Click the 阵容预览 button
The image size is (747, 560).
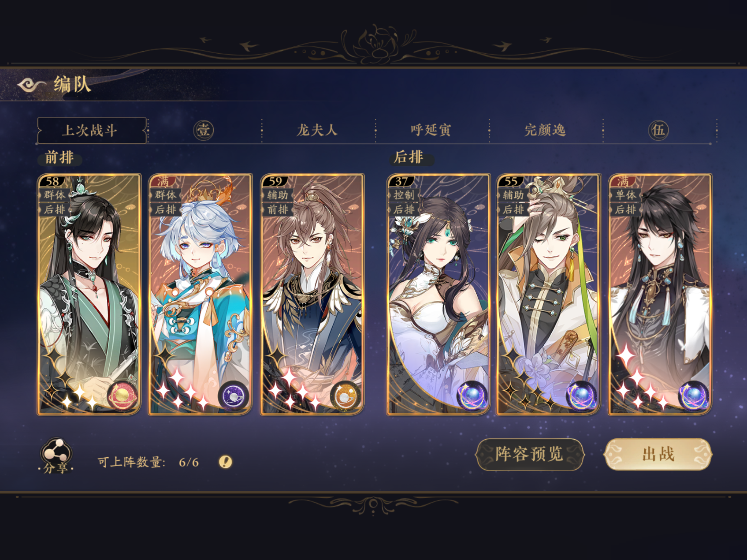(529, 454)
